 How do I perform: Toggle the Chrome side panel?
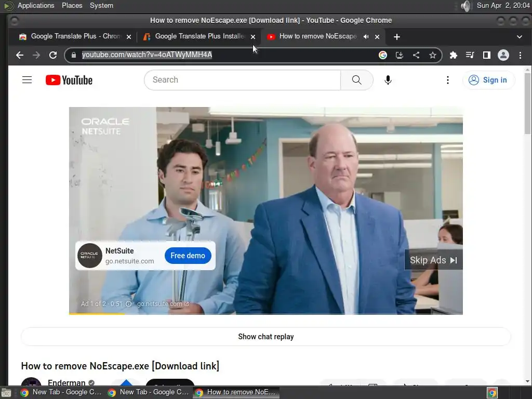tap(486, 55)
